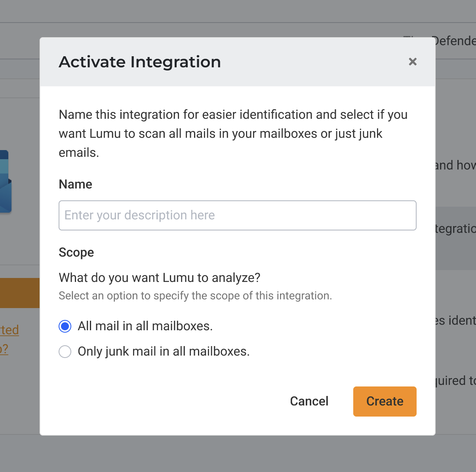Choose the "Only junk mail in all mailboxes" radio button
Viewport: 476px width, 472px height.
[x=65, y=352]
